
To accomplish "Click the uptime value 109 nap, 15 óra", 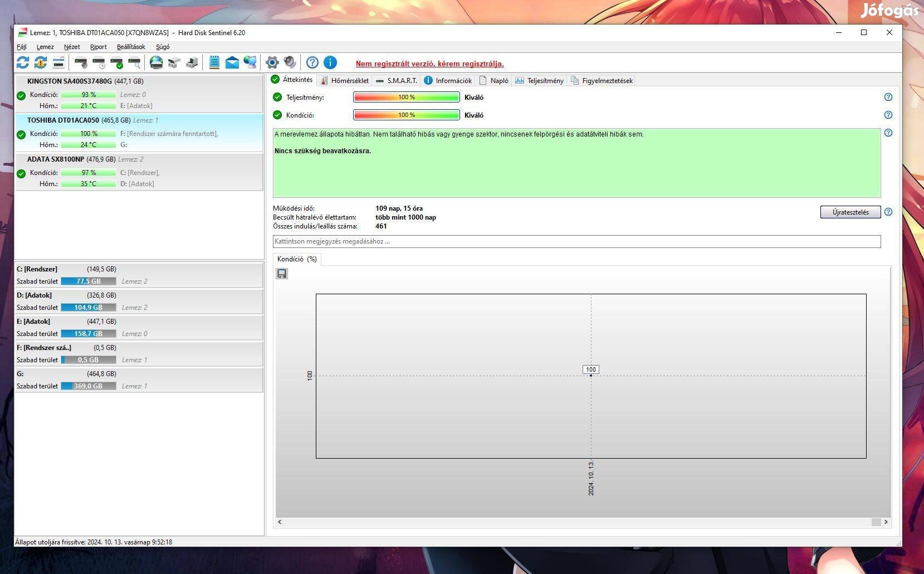I will pyautogui.click(x=399, y=208).
